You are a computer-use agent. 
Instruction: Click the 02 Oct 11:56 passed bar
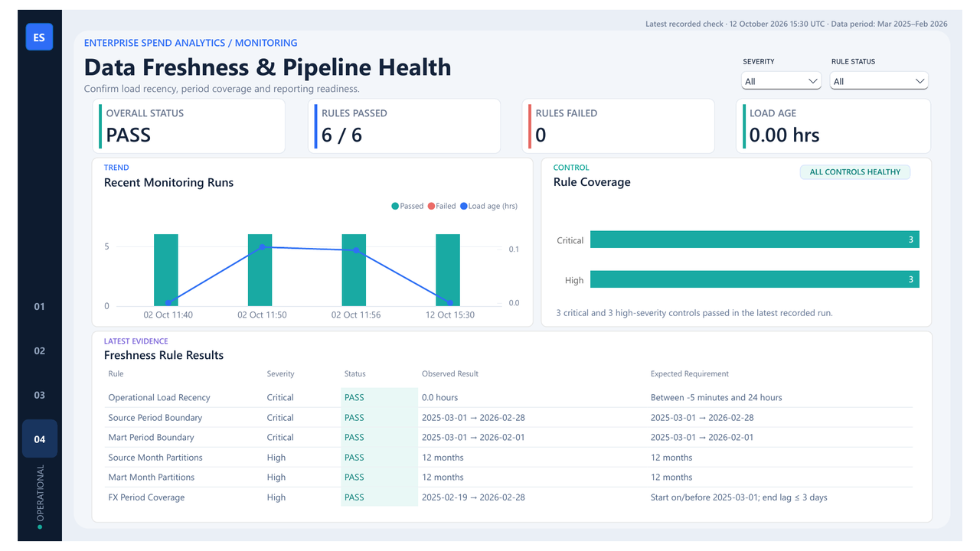[x=354, y=270]
